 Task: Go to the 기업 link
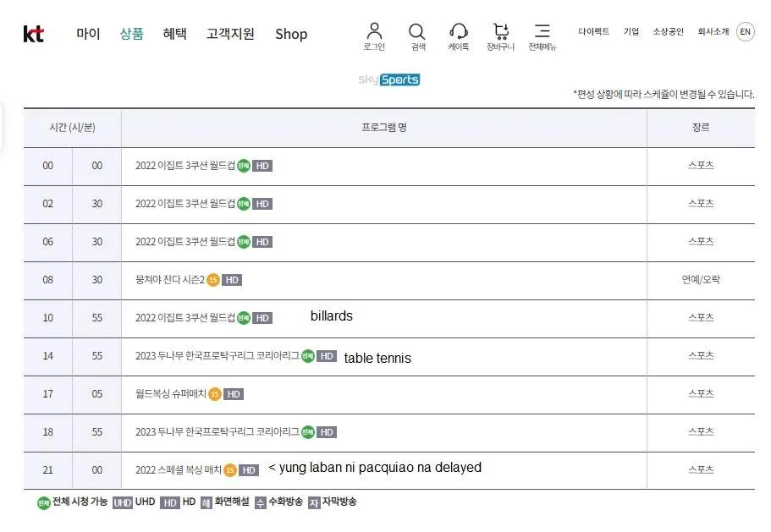coord(631,31)
